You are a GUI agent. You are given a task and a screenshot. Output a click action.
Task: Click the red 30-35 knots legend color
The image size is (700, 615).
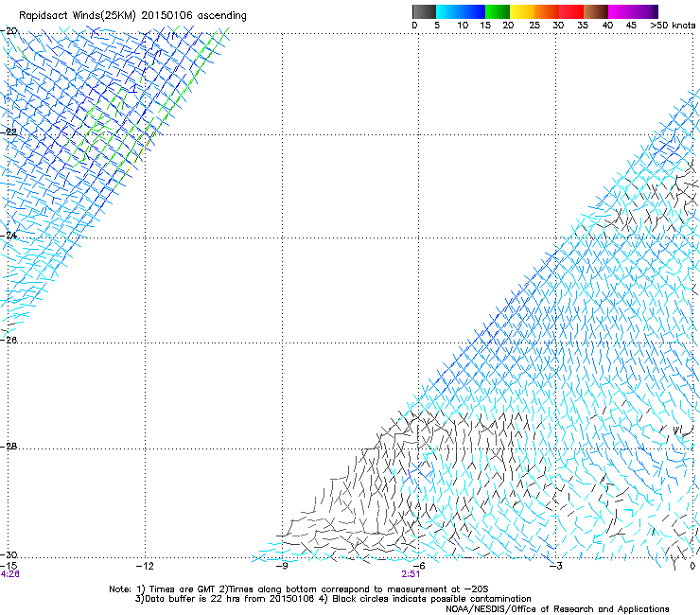571,11
